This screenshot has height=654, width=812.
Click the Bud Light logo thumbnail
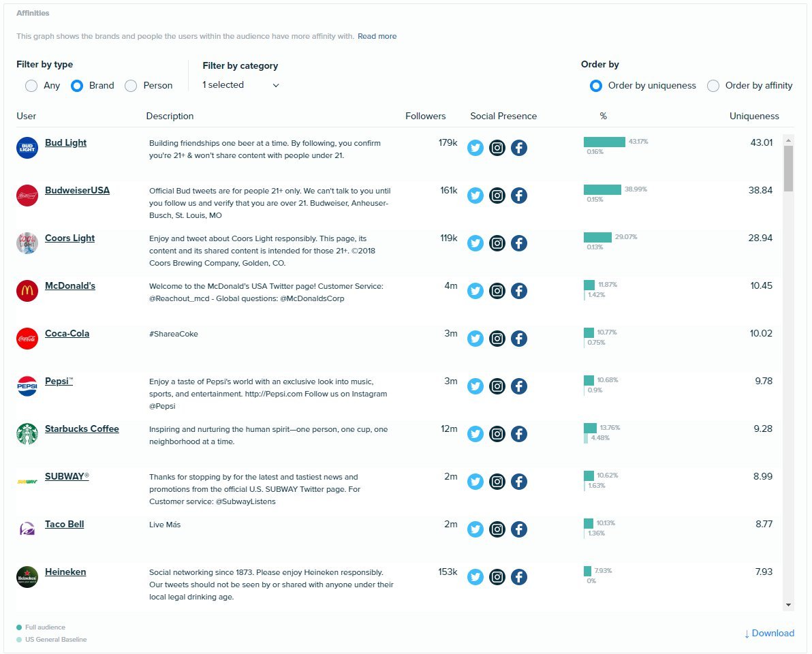(27, 148)
